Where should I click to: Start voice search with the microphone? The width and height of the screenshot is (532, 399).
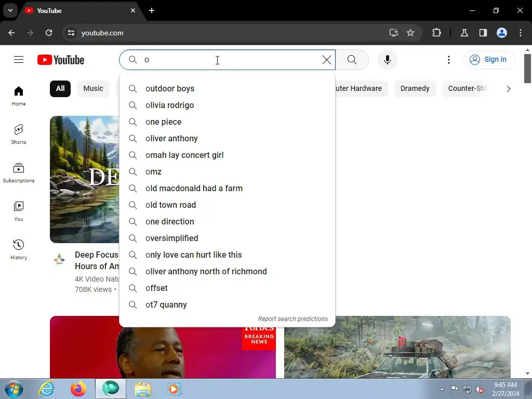pyautogui.click(x=387, y=60)
